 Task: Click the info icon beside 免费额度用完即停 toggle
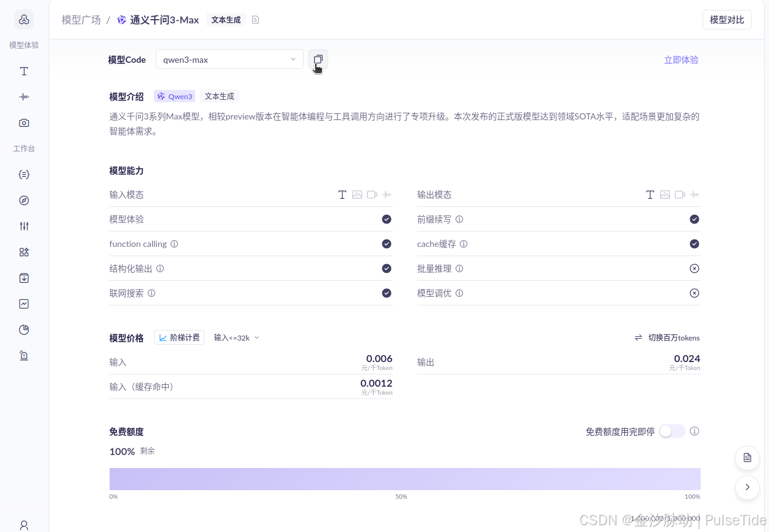[695, 431]
